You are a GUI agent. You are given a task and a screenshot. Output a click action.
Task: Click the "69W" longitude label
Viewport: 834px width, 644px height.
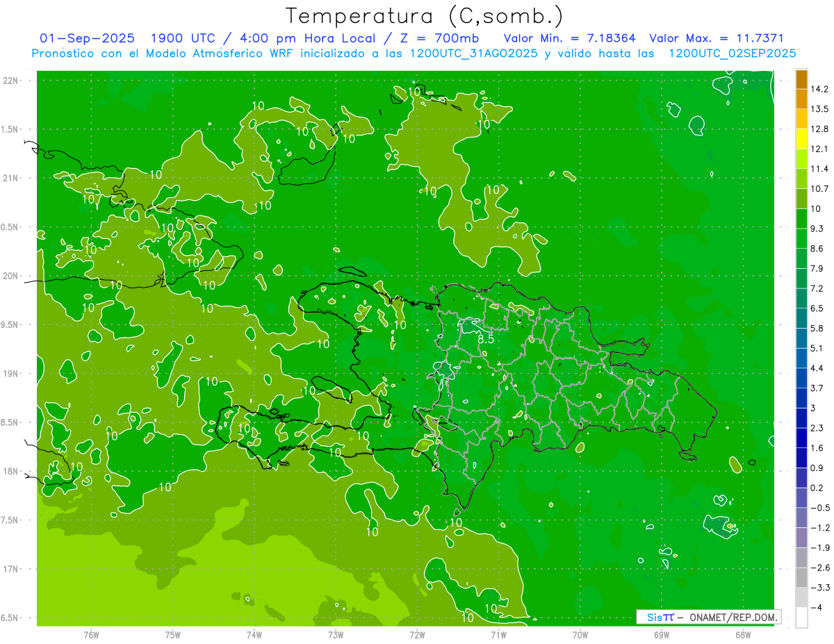pos(662,634)
